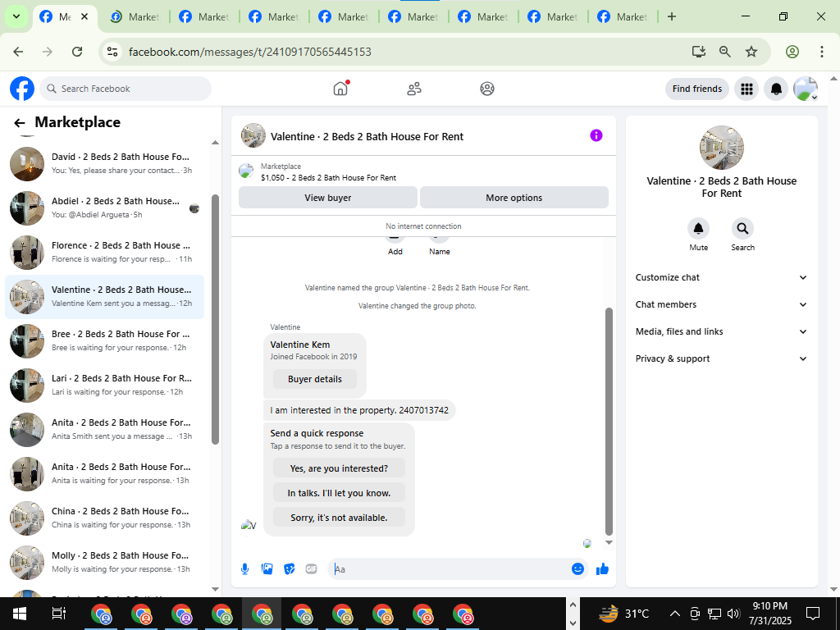Send quick response Sorry, it's not available.
Screen dimensions: 840x630
pyautogui.click(x=339, y=518)
